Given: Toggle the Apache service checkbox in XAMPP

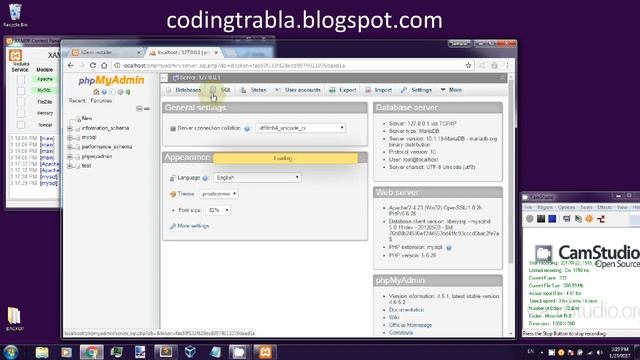Looking at the screenshot, I should pyautogui.click(x=21, y=80).
